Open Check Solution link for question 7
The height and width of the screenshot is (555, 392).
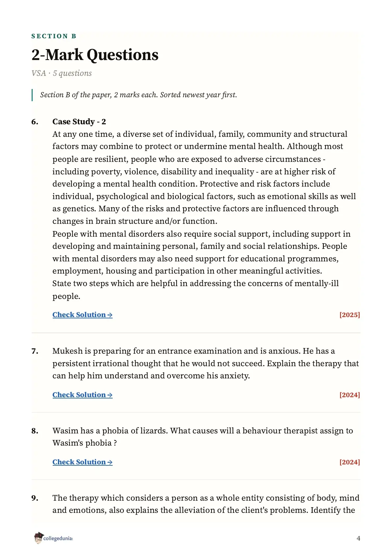82,395
